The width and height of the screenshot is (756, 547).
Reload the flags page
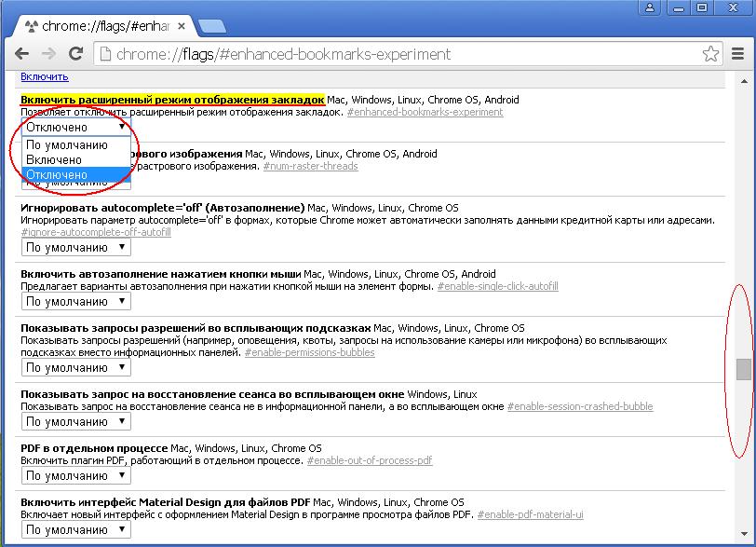(x=75, y=53)
